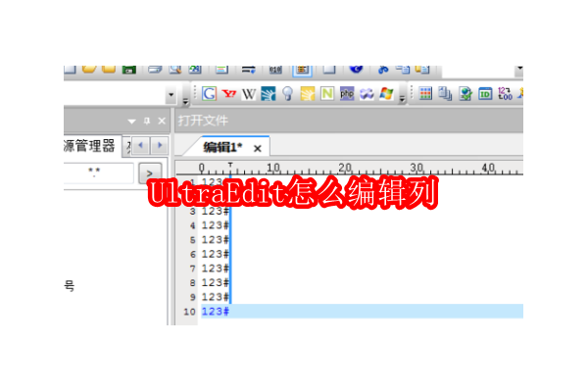Click the Copy icon in top toolbar
This screenshot has width=588, height=392.
(x=403, y=70)
